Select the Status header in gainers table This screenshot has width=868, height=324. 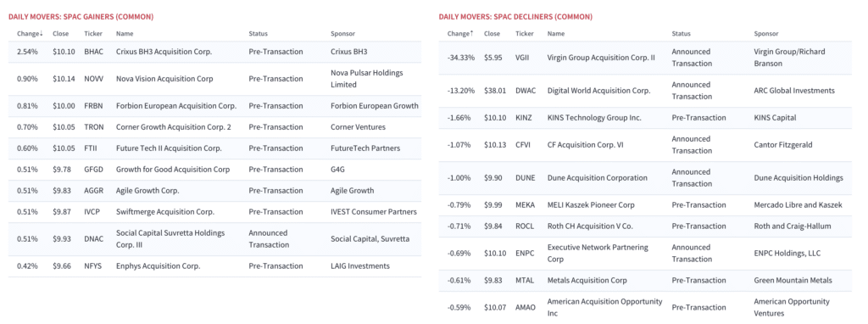click(258, 33)
